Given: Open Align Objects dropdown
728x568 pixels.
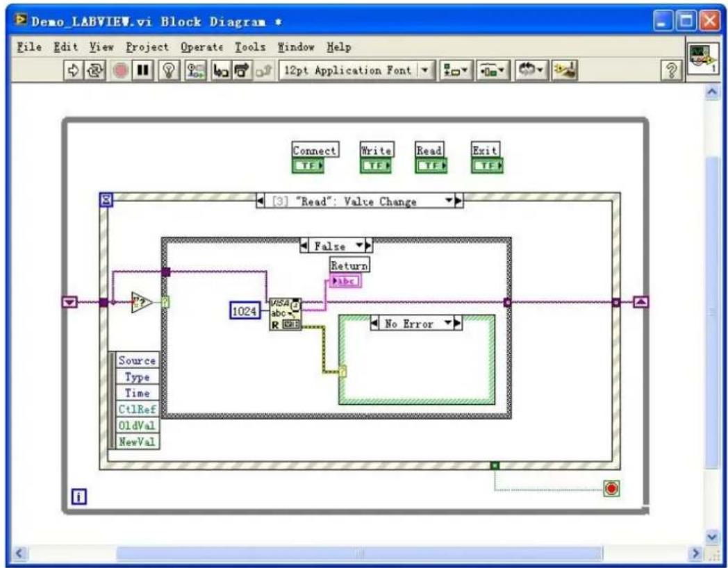Looking at the screenshot, I should [x=456, y=71].
